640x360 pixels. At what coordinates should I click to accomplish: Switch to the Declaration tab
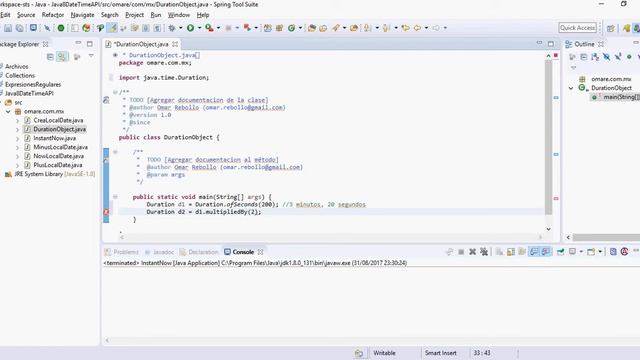pyautogui.click(x=199, y=252)
